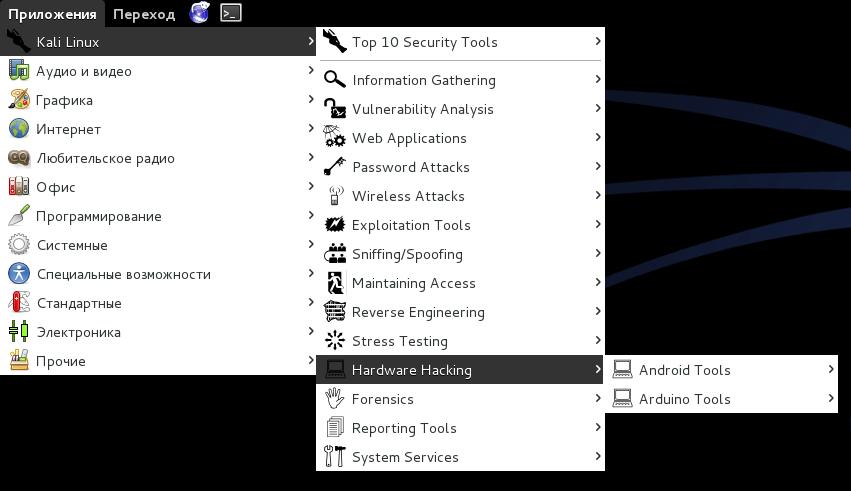Click the Maintaining Access icon
851x491 pixels.
coord(335,283)
